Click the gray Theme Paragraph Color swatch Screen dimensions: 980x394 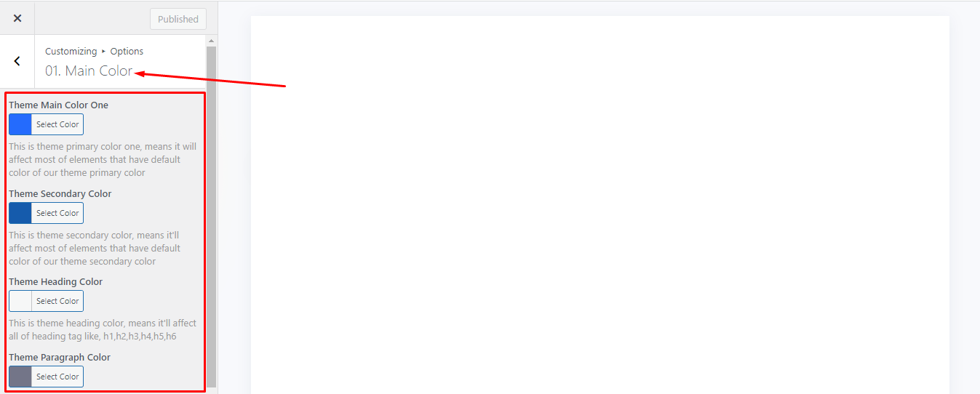(20, 377)
